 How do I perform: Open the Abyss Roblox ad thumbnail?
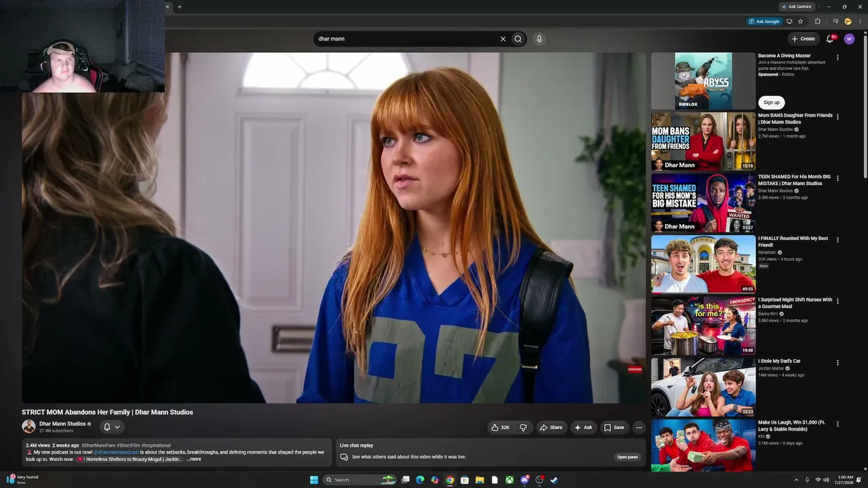click(x=703, y=81)
